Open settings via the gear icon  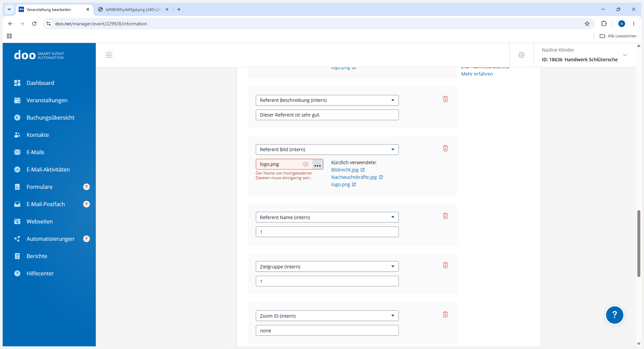click(522, 55)
